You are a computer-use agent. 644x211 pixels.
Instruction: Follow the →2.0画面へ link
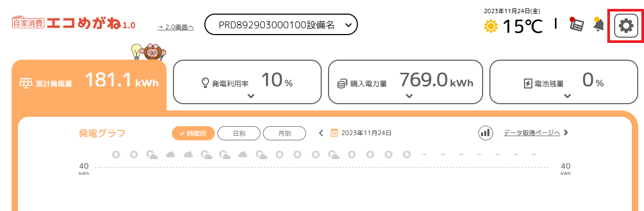tap(176, 27)
